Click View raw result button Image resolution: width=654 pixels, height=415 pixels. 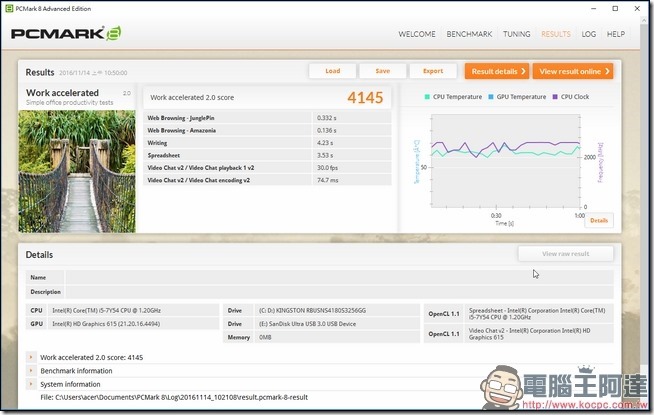click(x=566, y=254)
